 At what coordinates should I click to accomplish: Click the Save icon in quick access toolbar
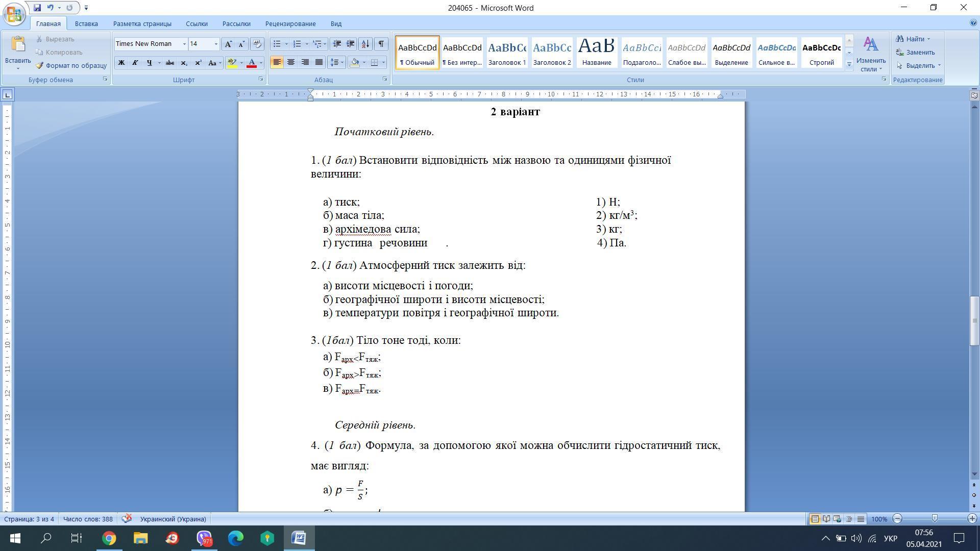[x=37, y=8]
